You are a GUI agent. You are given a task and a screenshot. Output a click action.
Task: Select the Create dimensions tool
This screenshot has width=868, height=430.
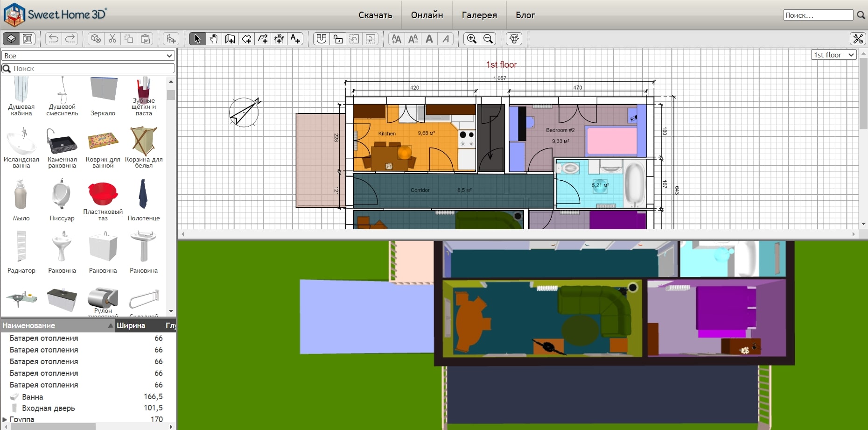(279, 39)
